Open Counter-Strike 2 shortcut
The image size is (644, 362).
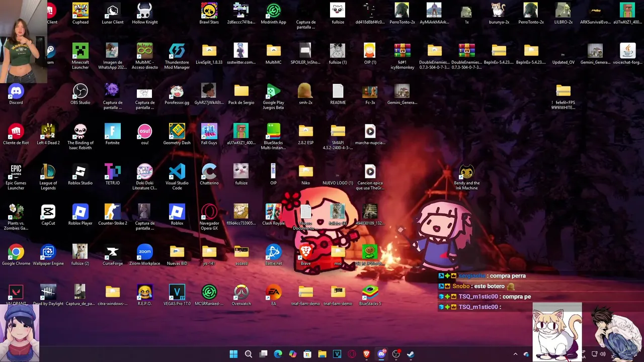(112, 215)
